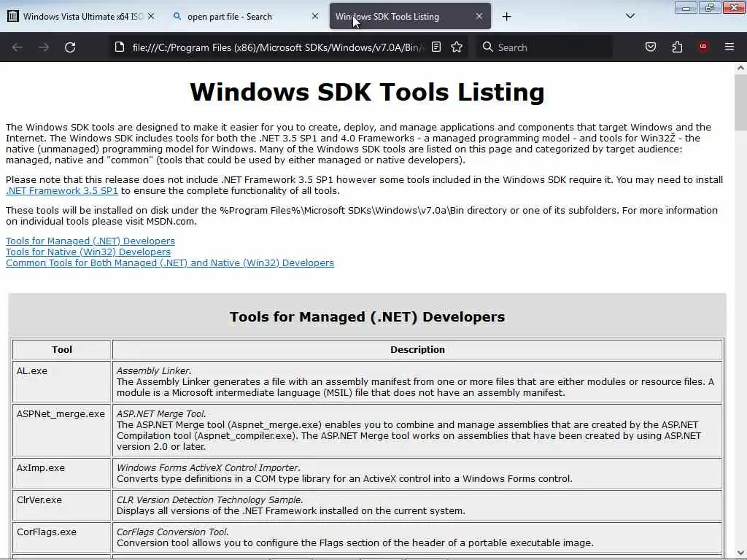Viewport: 747px width, 560px height.
Task: Open a new tab with the plus button
Action: [x=506, y=17]
